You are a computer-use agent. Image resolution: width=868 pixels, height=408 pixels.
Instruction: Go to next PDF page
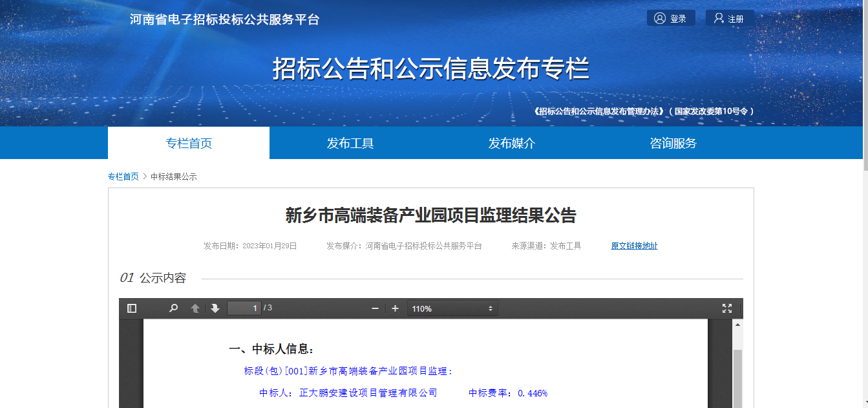click(215, 308)
